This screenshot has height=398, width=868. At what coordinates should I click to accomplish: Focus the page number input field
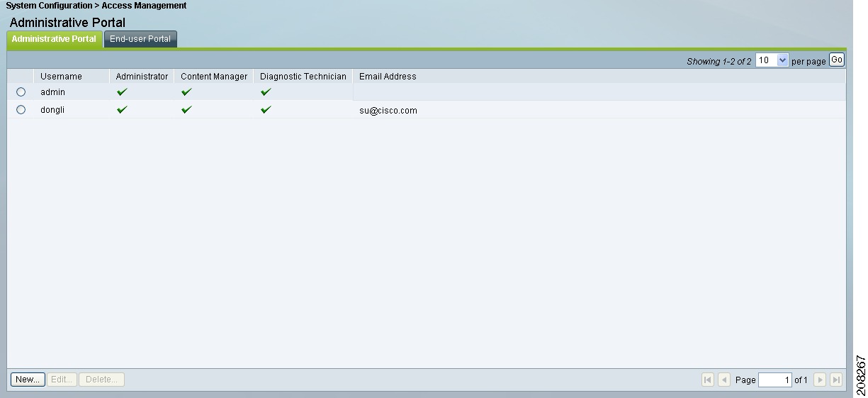coord(775,380)
